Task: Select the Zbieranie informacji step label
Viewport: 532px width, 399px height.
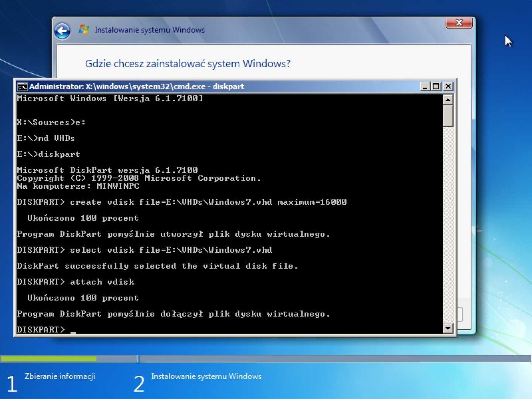Action: 60,376
